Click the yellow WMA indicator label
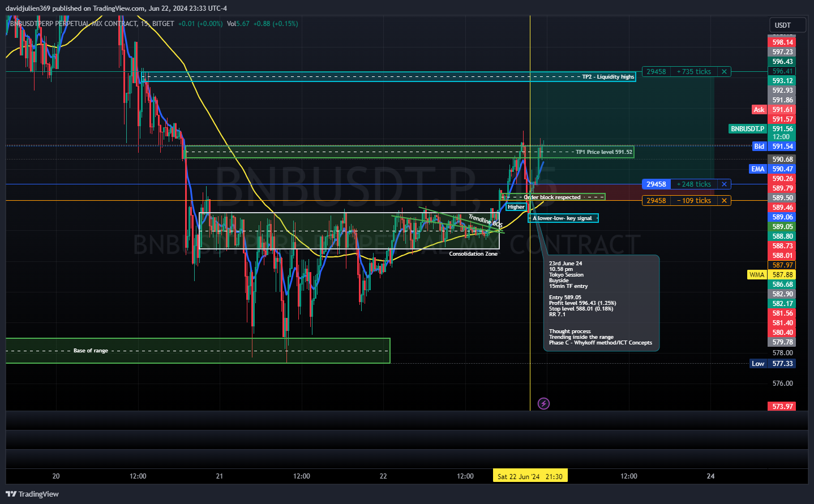The height and width of the screenshot is (504, 814). pos(757,275)
